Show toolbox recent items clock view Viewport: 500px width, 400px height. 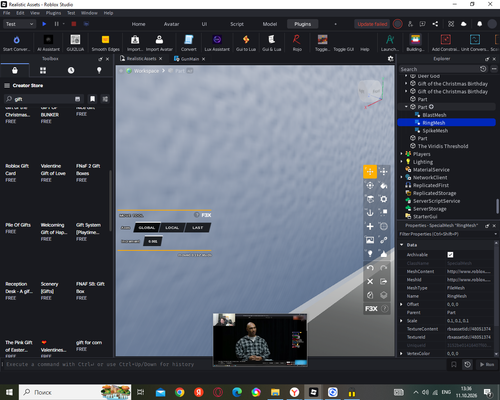pos(71,70)
